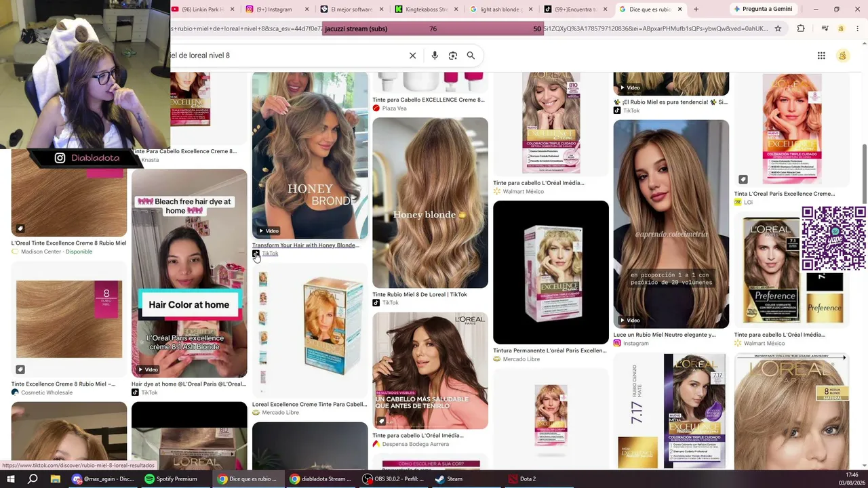Switch to OBS 30.0.2 in the taskbar
This screenshot has width=868, height=488.
click(x=394, y=479)
